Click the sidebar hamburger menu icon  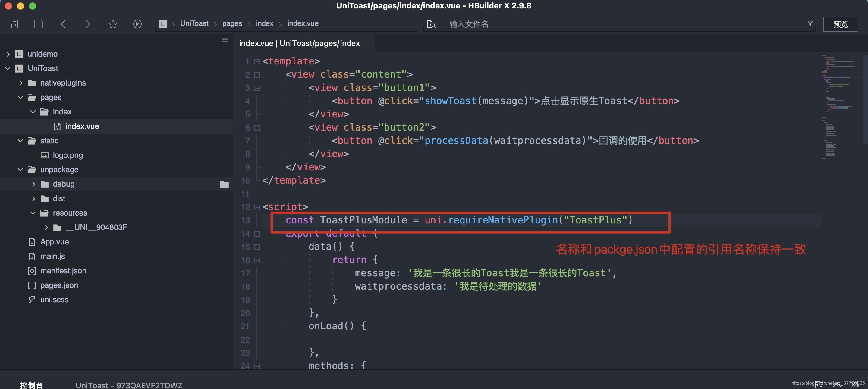pyautogui.click(x=225, y=40)
